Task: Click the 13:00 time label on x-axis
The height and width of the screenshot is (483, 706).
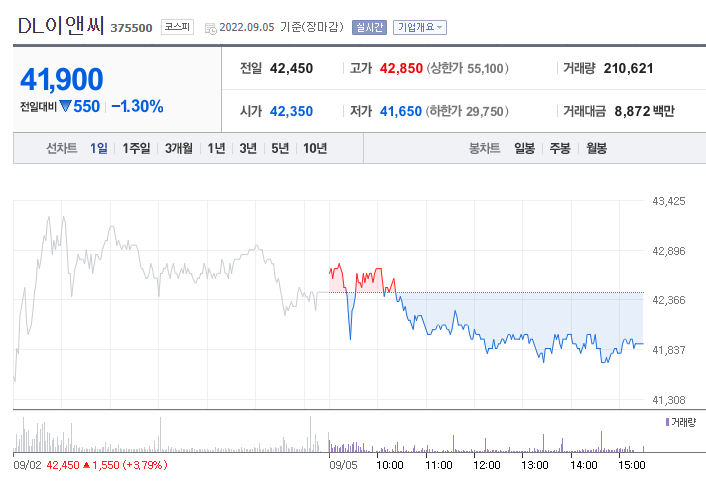Action: point(534,465)
